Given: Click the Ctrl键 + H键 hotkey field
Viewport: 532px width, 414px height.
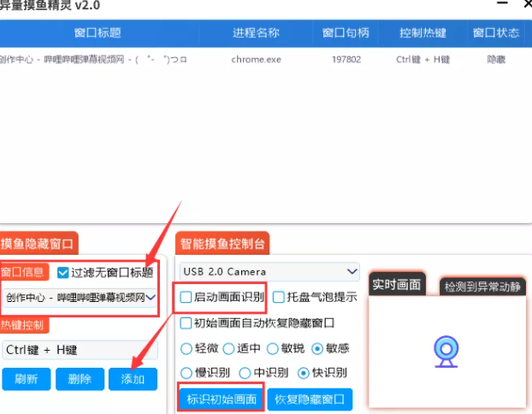Looking at the screenshot, I should (x=79, y=349).
